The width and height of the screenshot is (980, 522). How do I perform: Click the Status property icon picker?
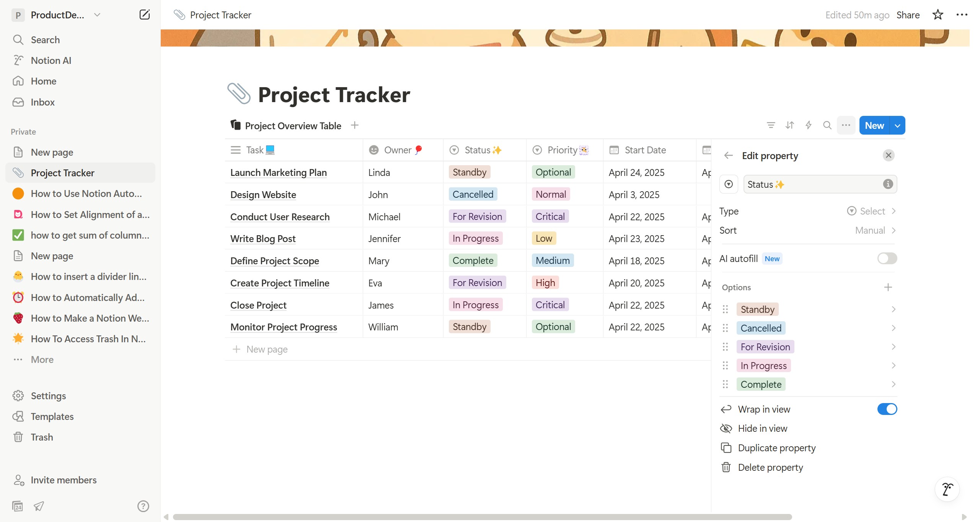coord(729,184)
